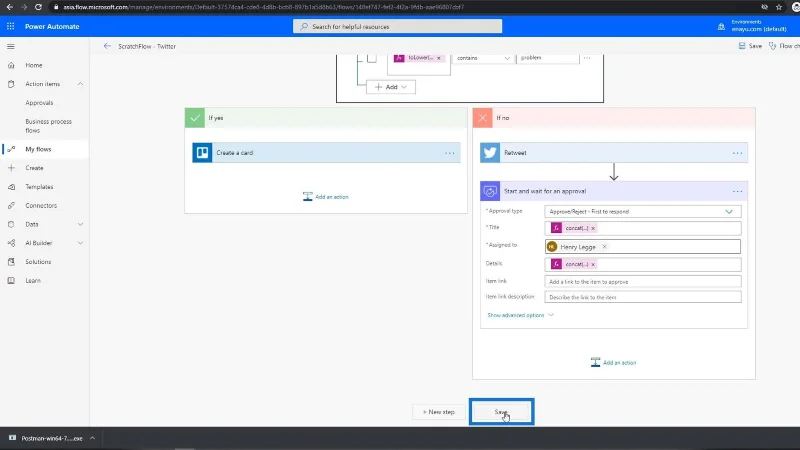Screen dimensions: 800x450
Task: Click the search box for helpful resources
Action: [x=397, y=26]
